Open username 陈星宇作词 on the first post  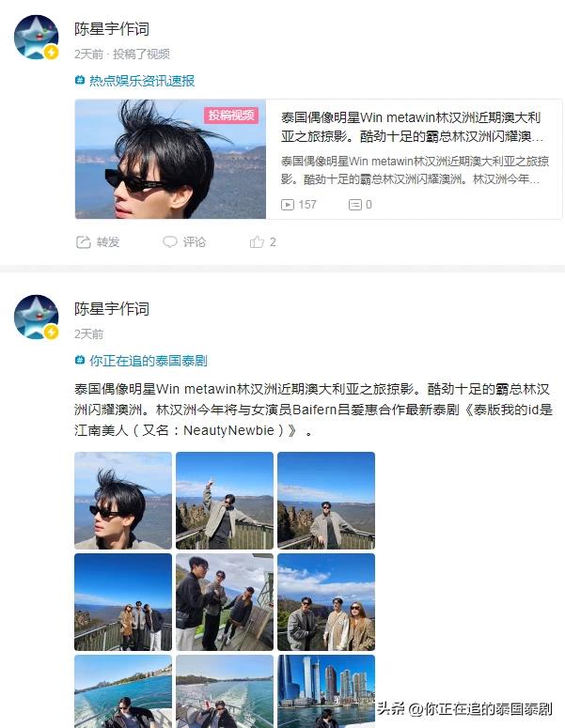pyautogui.click(x=112, y=29)
